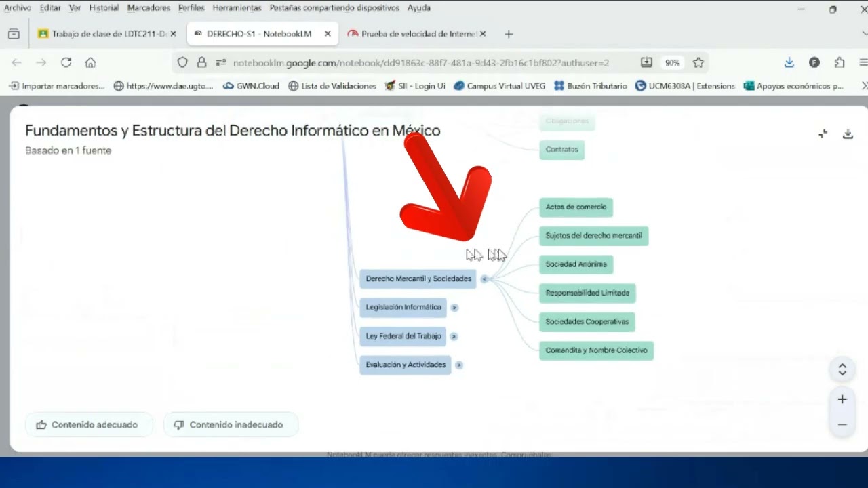Viewport: 868px width, 488px height.
Task: List all tabs with the dropdown arrow
Action: pyautogui.click(x=865, y=34)
